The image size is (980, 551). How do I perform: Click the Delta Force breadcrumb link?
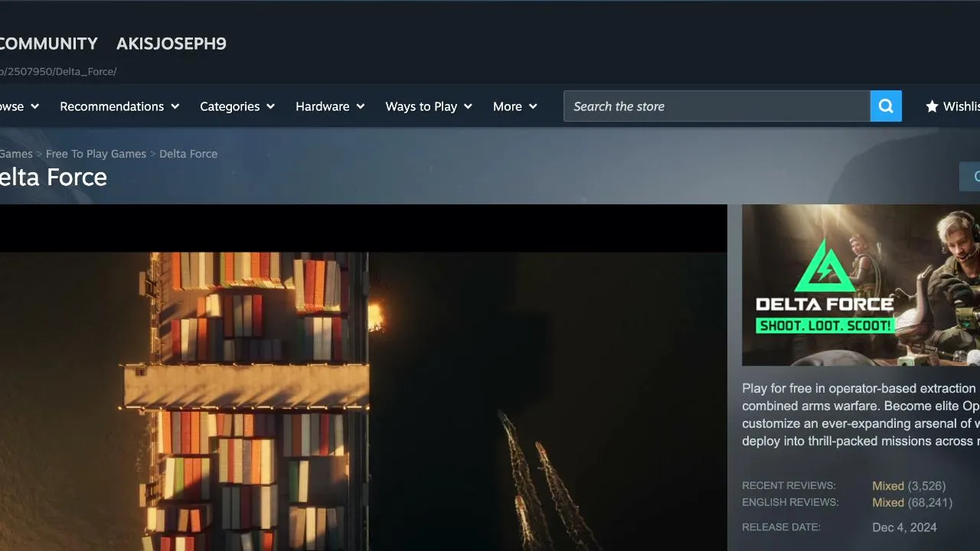(x=188, y=154)
